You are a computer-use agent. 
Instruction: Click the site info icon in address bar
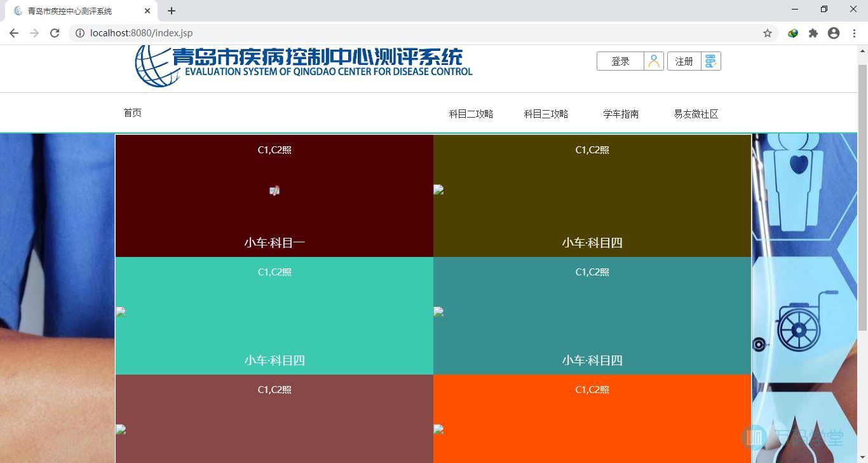[80, 33]
